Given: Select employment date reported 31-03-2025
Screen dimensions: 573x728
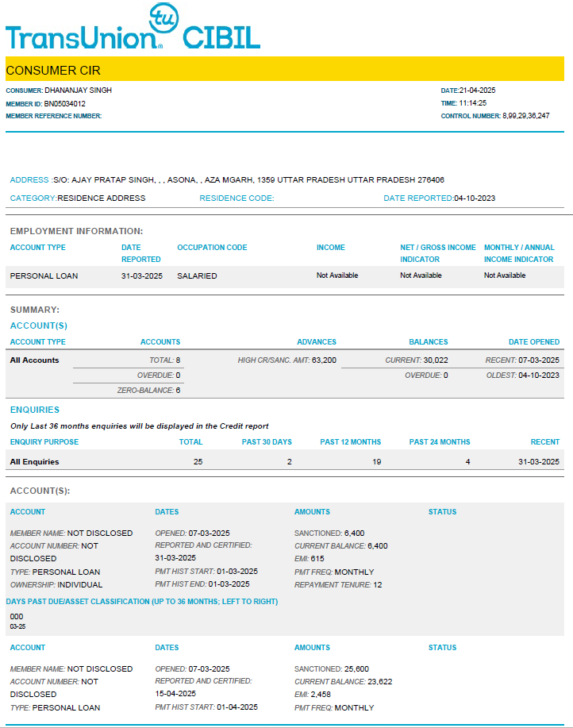Looking at the screenshot, I should [142, 275].
